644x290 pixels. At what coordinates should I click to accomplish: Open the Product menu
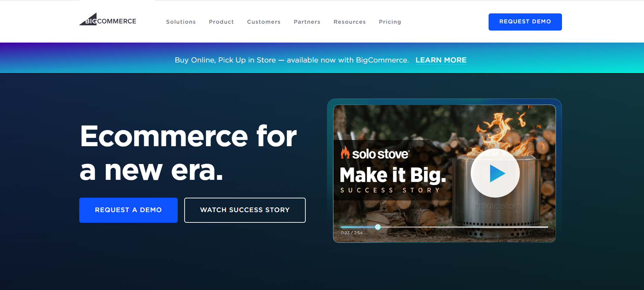tap(221, 22)
